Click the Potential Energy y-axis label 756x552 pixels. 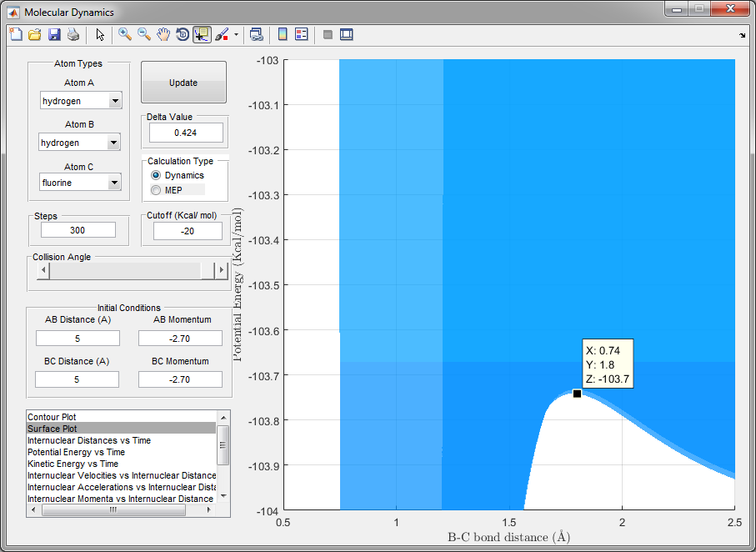238,284
